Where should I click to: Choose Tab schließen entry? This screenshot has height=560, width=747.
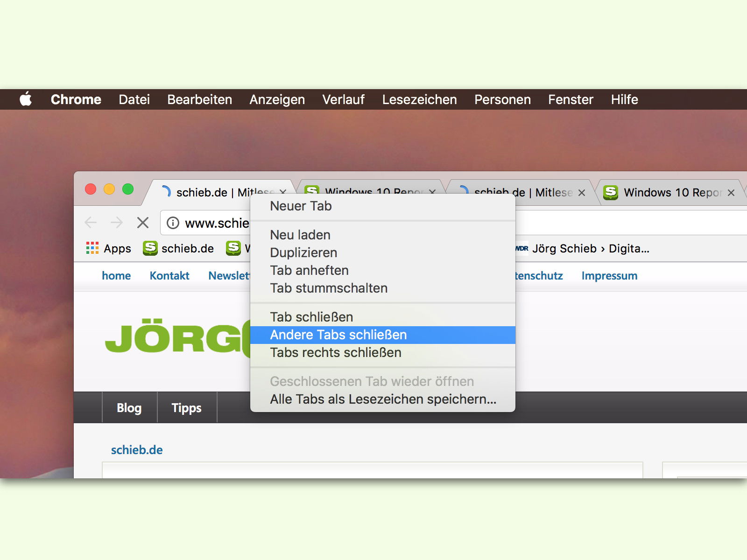[383, 317]
